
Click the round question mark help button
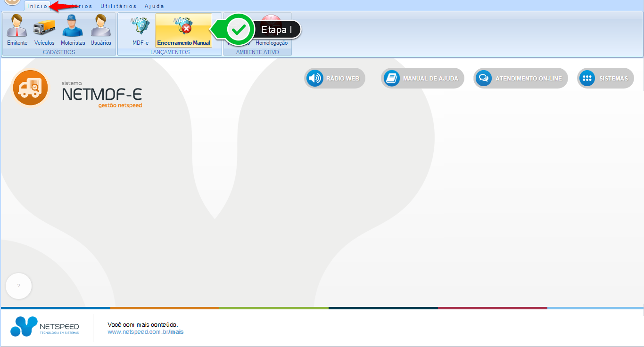(x=18, y=286)
